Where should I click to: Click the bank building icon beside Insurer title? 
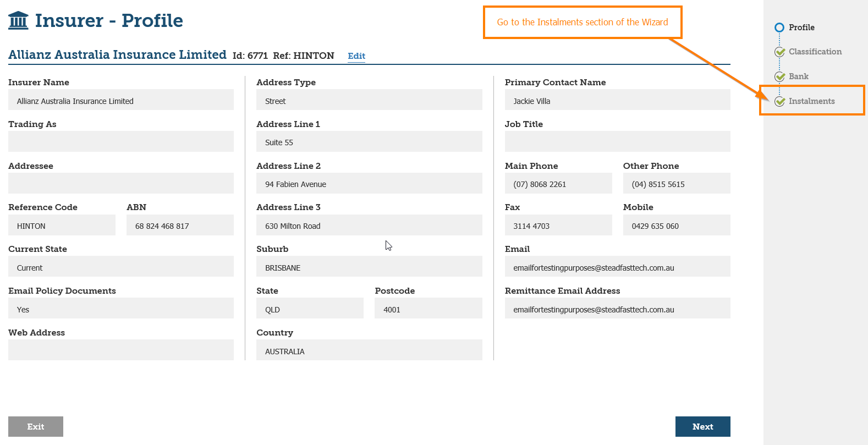coord(18,20)
